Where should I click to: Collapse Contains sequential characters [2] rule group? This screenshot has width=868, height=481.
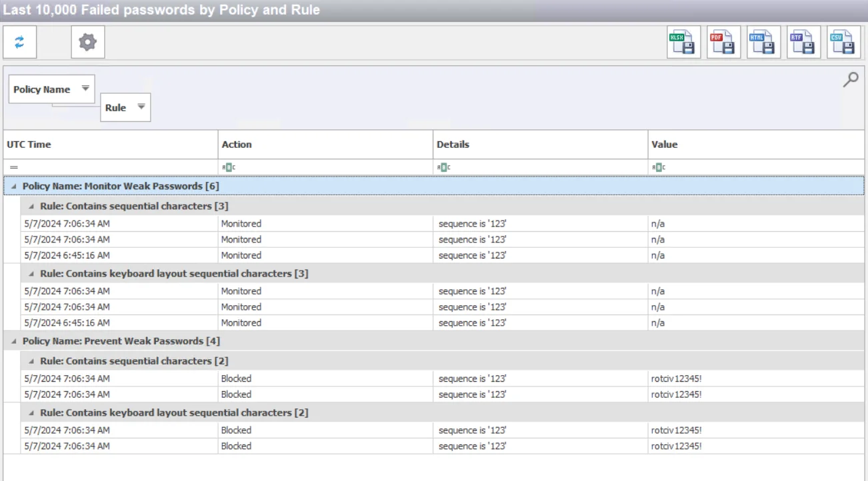(31, 361)
